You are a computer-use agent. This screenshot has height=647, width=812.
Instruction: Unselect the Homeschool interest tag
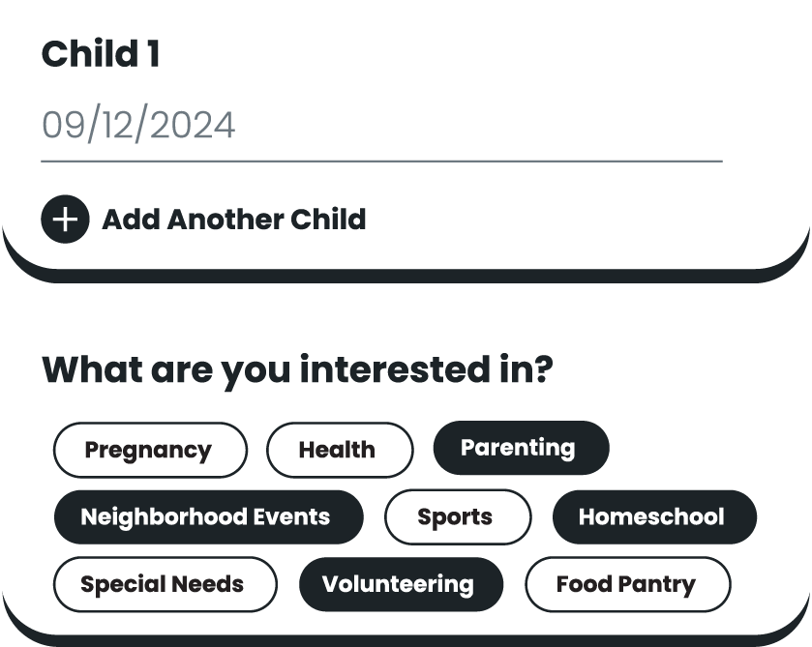tap(653, 517)
